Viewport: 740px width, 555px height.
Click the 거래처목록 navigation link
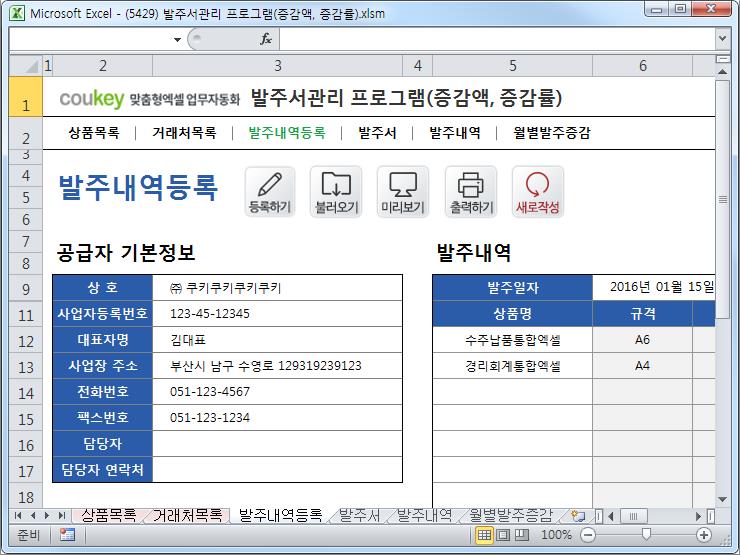[184, 133]
